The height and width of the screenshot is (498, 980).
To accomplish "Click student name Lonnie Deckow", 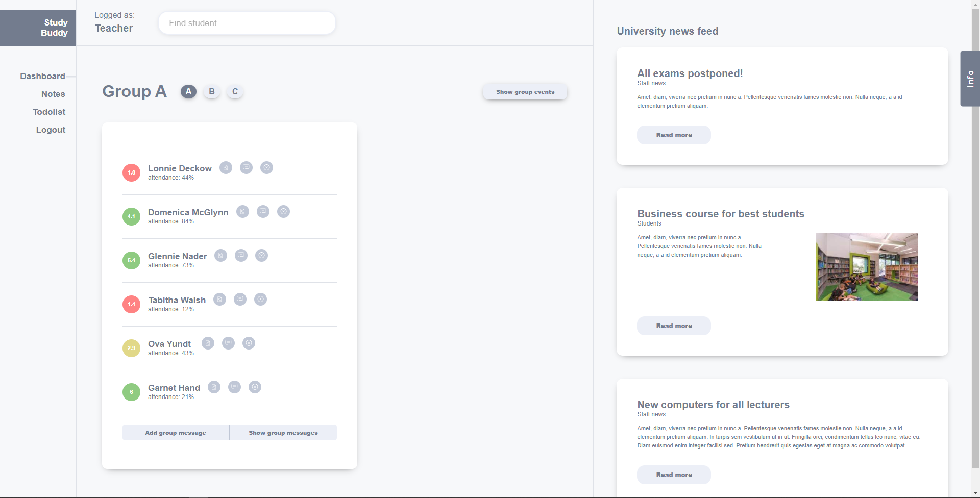I will point(180,168).
